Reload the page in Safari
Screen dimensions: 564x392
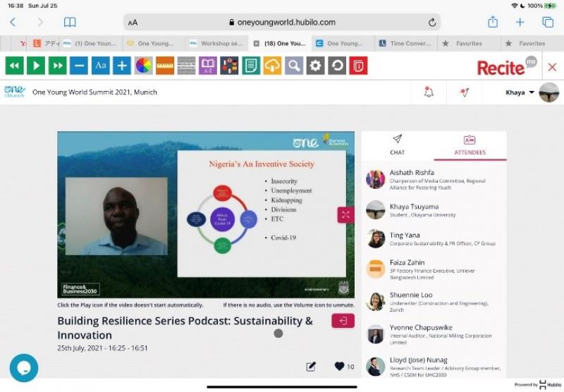click(432, 23)
